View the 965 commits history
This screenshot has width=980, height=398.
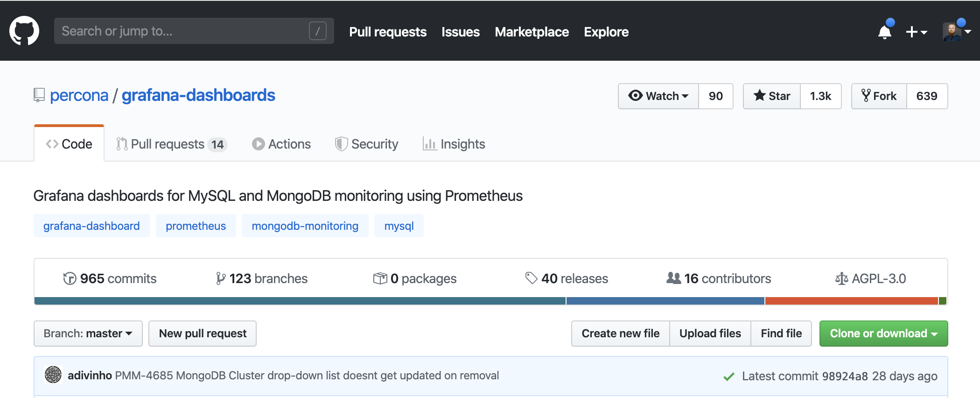point(110,278)
